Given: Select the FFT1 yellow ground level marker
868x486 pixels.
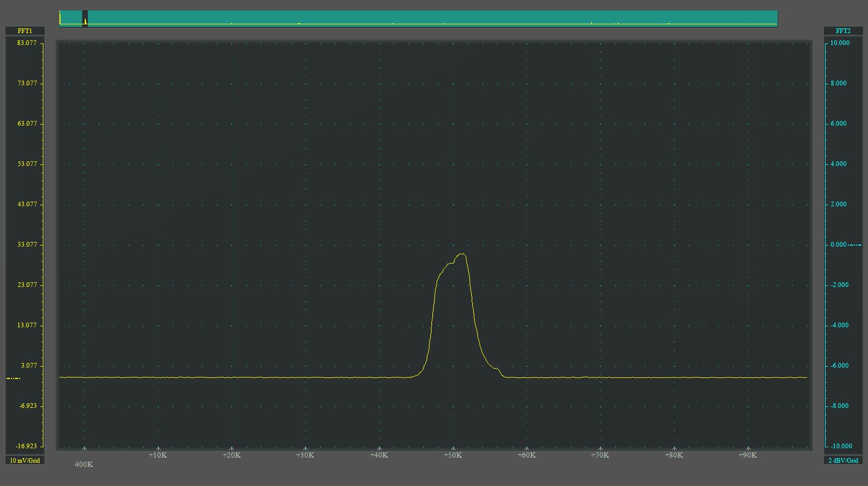Looking at the screenshot, I should 13,378.
